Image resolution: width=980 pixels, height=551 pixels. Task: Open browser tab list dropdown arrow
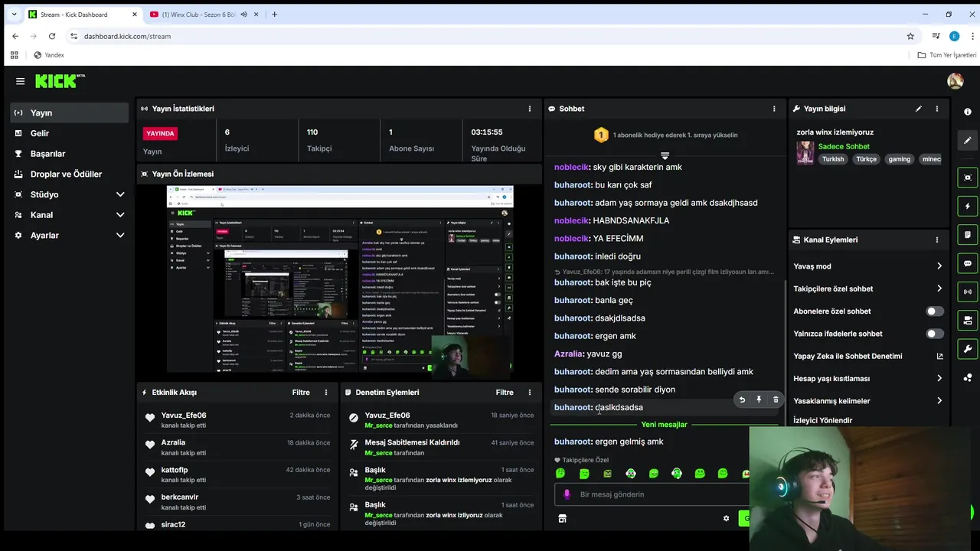click(x=13, y=15)
